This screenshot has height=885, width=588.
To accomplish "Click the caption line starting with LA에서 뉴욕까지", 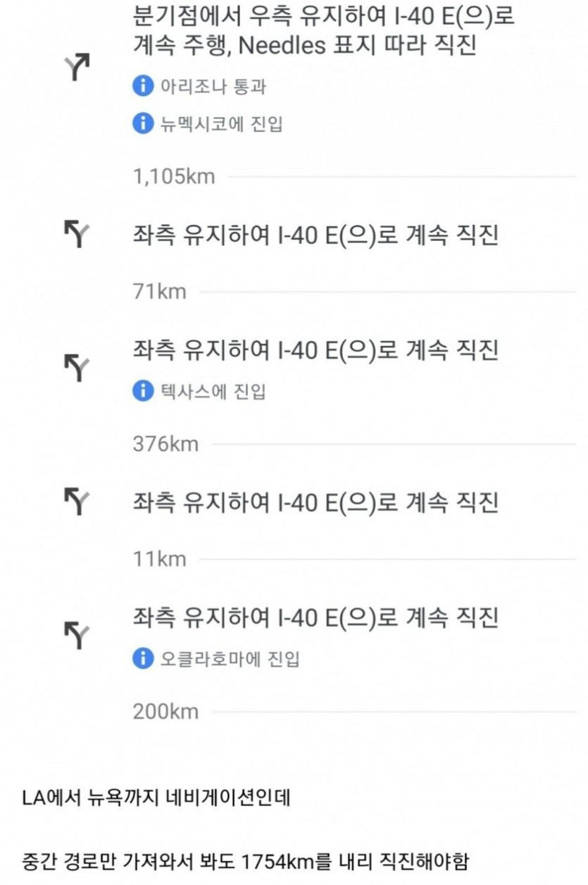I will tap(156, 799).
